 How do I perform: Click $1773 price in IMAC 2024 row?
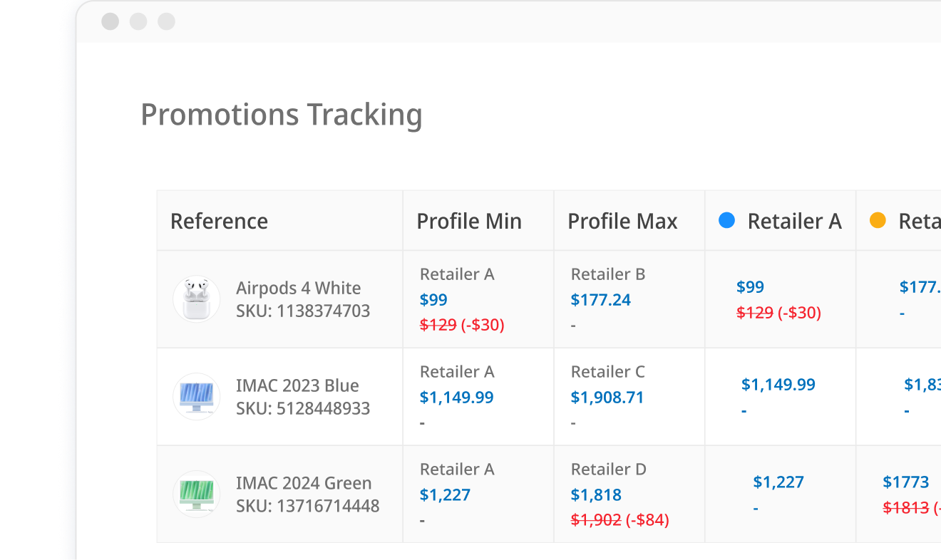pyautogui.click(x=905, y=482)
